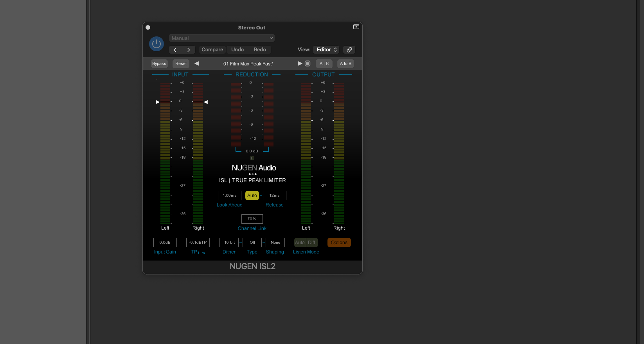Open the Options button

(339, 243)
